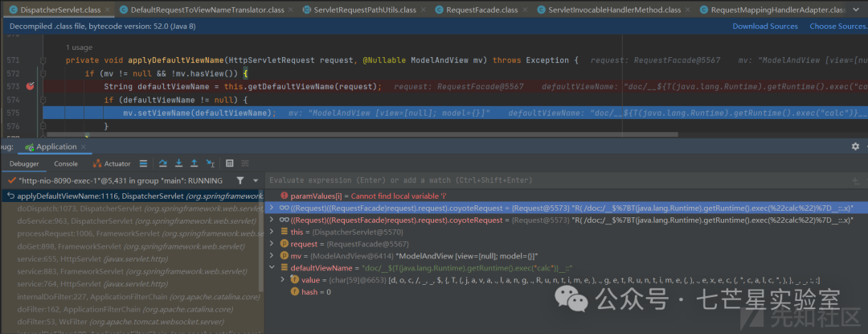Select the doFilter:162 ApplicationFilterChain frame

(x=132, y=309)
